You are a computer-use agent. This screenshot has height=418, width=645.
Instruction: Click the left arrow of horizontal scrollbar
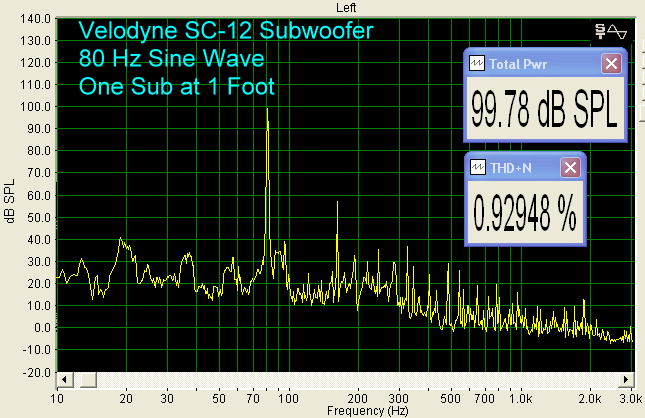(x=65, y=379)
